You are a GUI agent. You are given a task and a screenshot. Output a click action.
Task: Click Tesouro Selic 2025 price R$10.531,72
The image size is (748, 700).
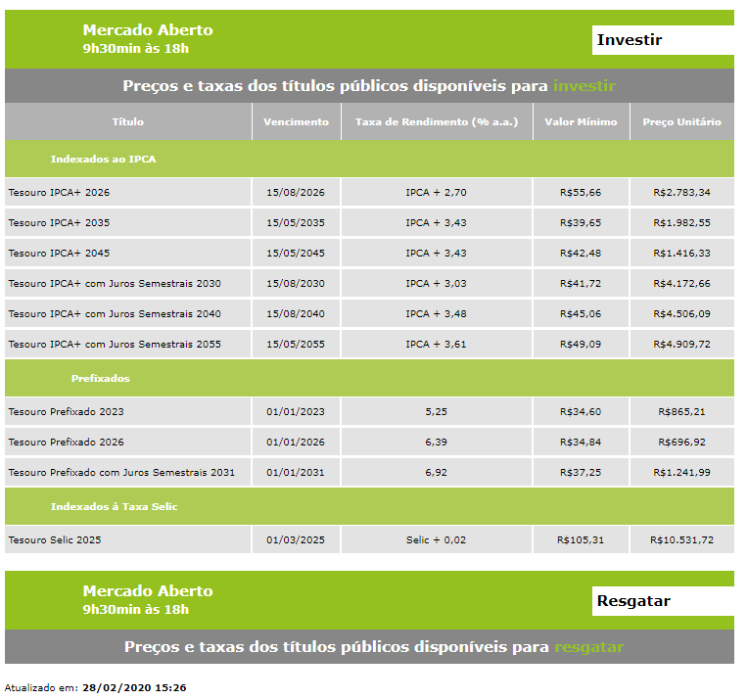[681, 540]
